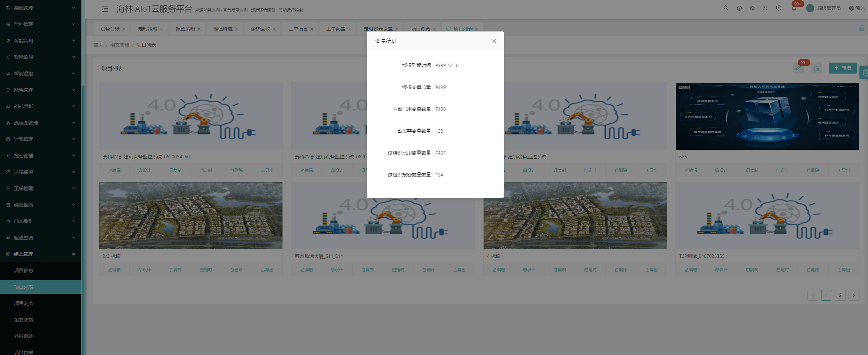The height and width of the screenshot is (355, 868).
Task: Open the help question mark icon
Action: tap(739, 8)
